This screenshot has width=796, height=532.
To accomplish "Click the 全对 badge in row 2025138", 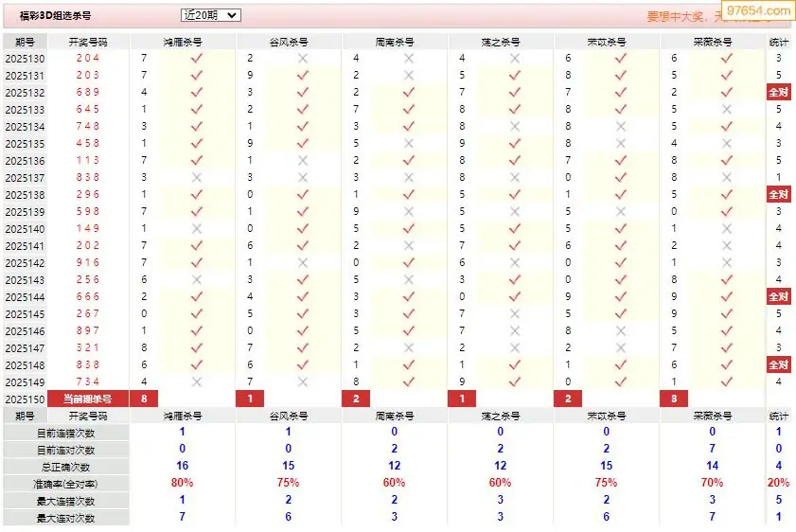I will pyautogui.click(x=778, y=194).
